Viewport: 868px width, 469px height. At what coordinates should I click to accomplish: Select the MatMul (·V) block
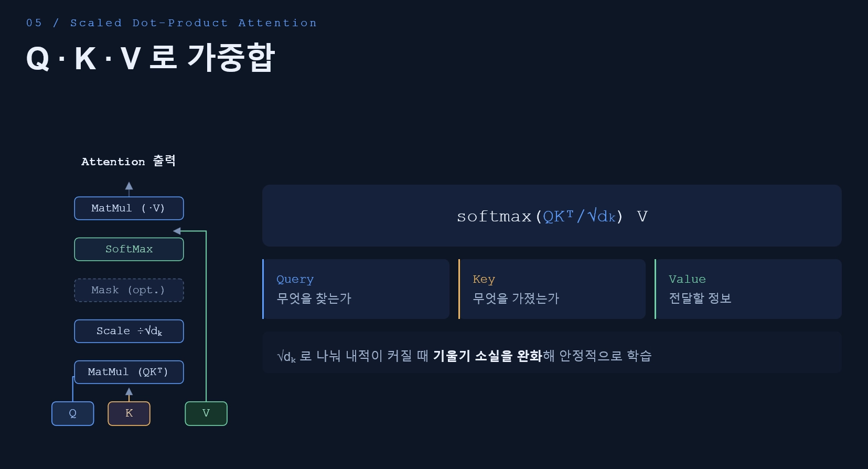(129, 208)
